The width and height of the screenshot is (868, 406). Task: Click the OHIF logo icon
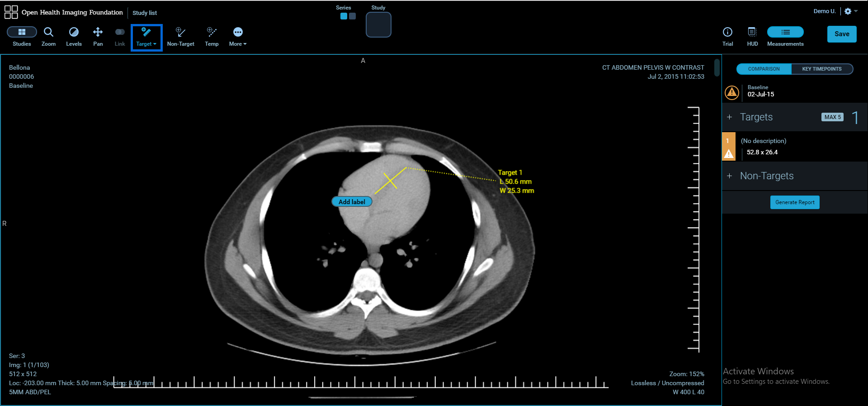pyautogui.click(x=11, y=12)
